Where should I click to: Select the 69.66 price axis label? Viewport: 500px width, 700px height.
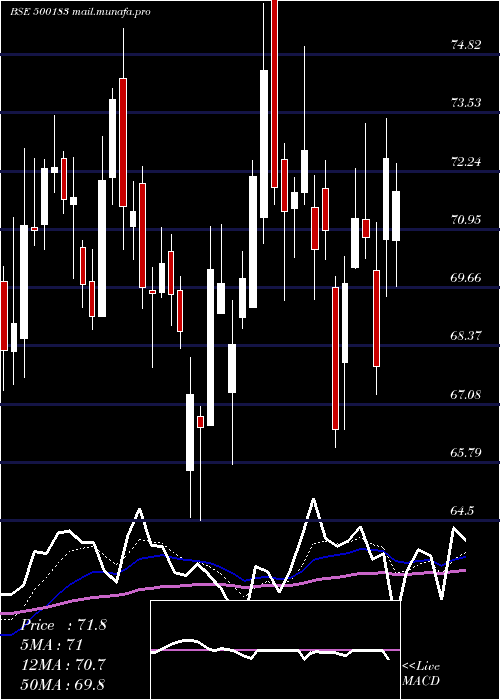point(467,278)
